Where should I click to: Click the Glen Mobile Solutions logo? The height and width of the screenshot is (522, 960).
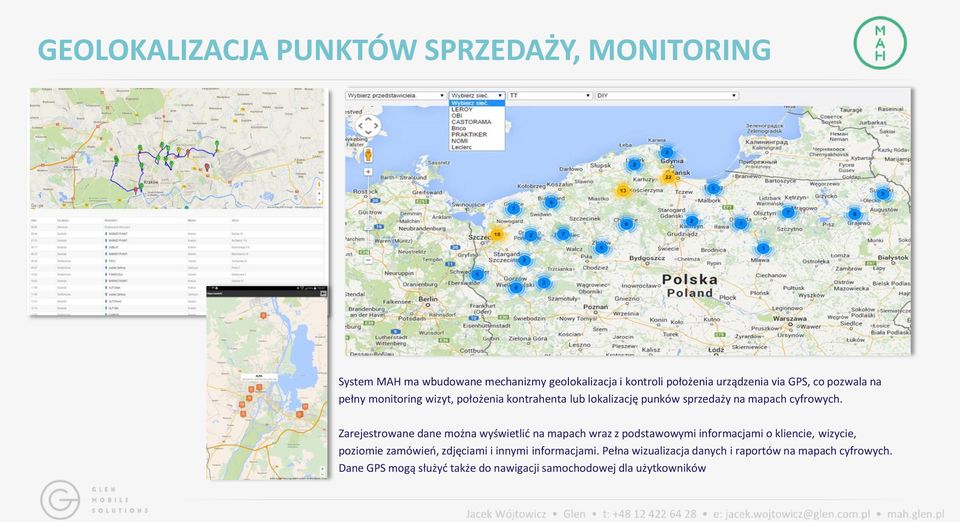94,500
